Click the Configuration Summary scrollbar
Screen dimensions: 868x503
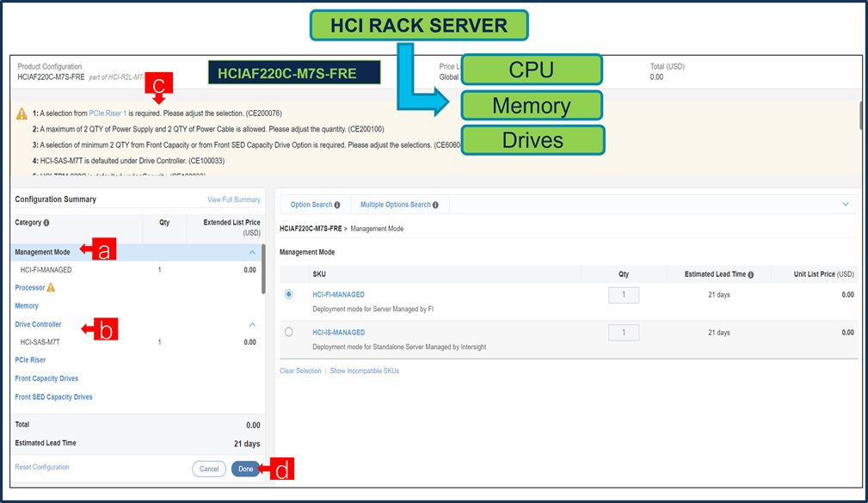pos(263,269)
